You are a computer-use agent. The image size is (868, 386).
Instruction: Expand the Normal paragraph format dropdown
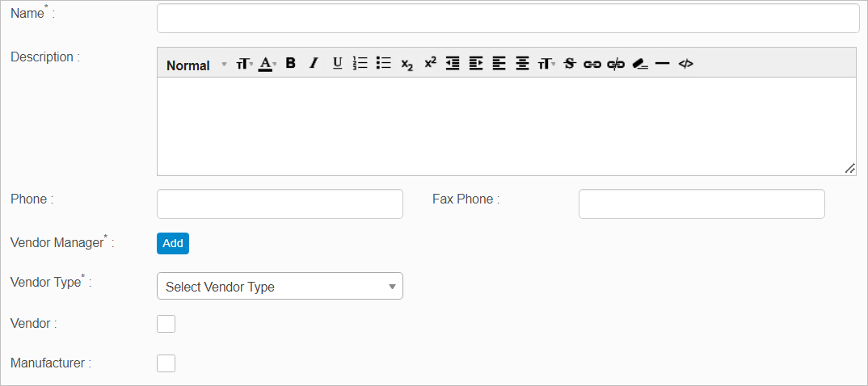click(x=196, y=65)
